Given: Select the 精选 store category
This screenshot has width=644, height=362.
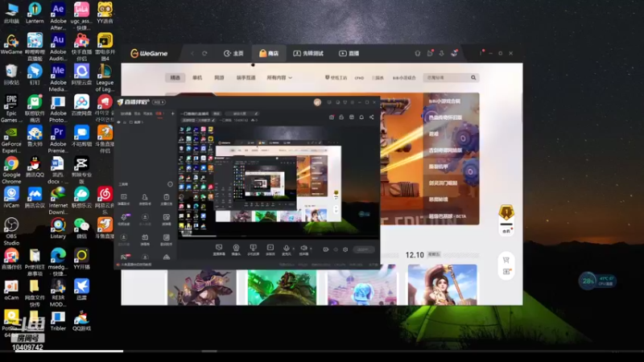Looking at the screenshot, I should click(x=175, y=77).
